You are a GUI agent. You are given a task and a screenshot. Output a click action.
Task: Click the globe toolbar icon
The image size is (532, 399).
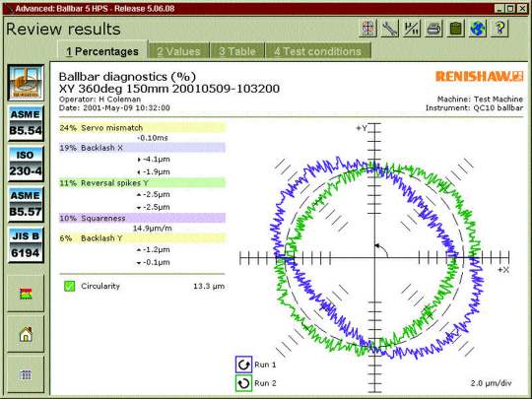click(478, 29)
